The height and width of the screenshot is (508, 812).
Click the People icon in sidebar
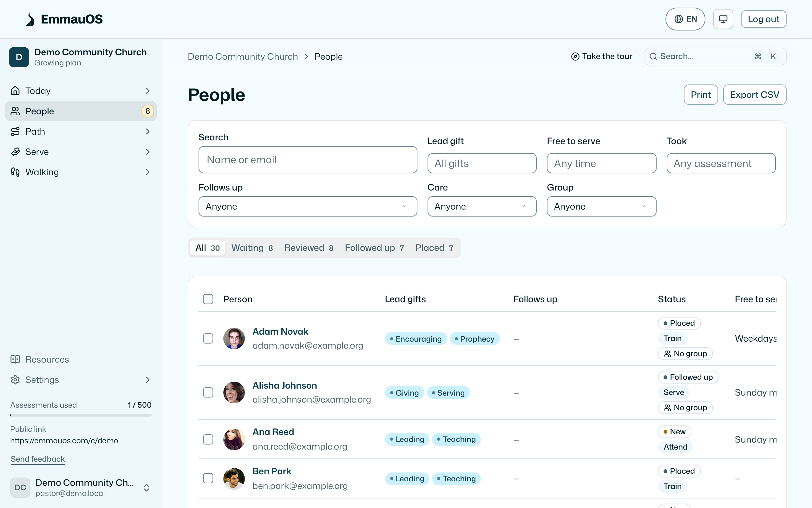pos(15,111)
